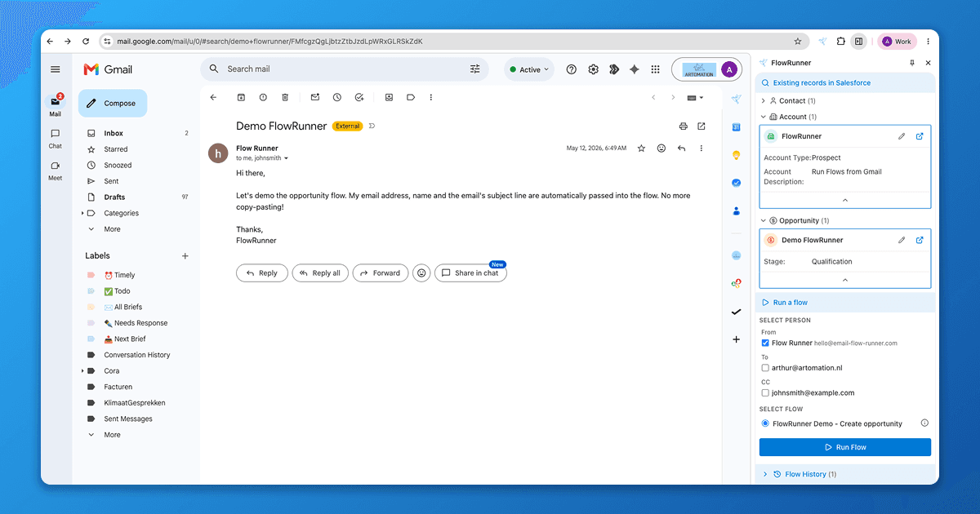The height and width of the screenshot is (514, 980).
Task: Check arthur@artomation.nl recipient checkbox
Action: (x=765, y=368)
